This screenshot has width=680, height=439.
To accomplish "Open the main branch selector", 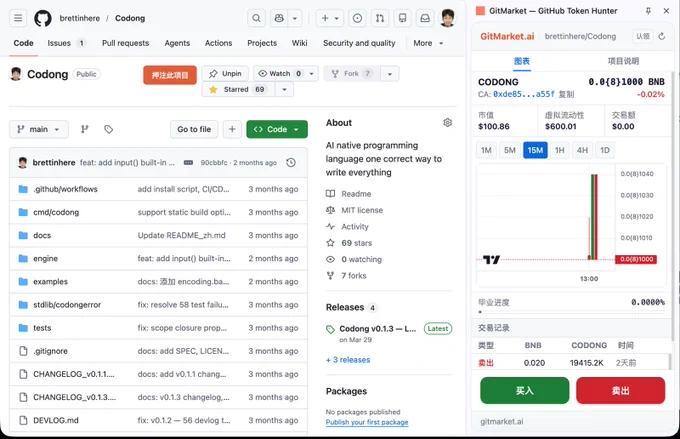I will click(x=39, y=129).
